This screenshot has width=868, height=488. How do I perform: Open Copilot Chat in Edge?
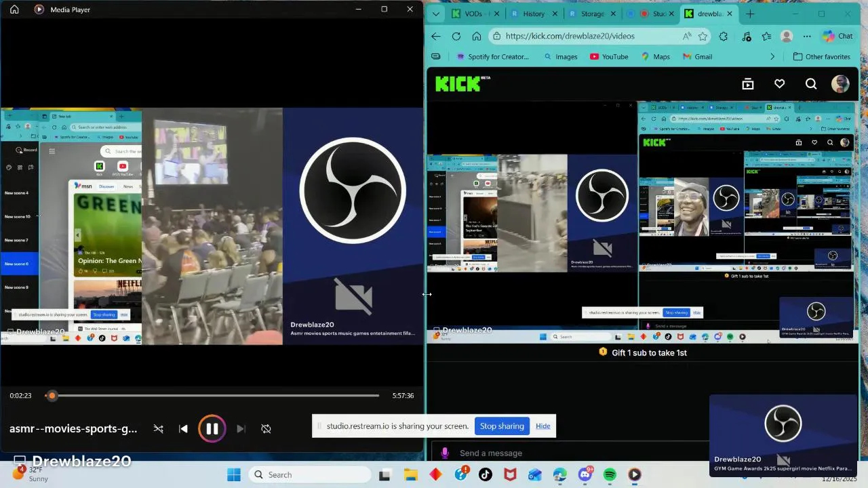click(837, 37)
